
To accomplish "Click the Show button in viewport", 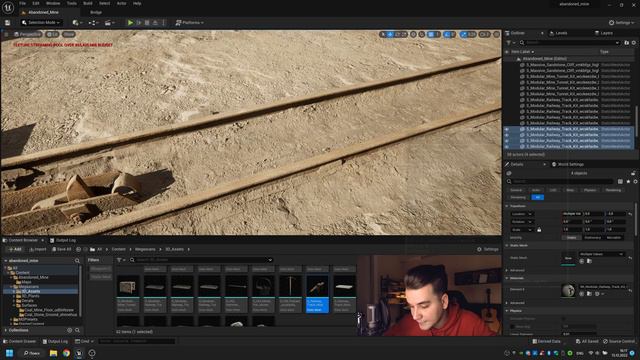I will tap(69, 34).
